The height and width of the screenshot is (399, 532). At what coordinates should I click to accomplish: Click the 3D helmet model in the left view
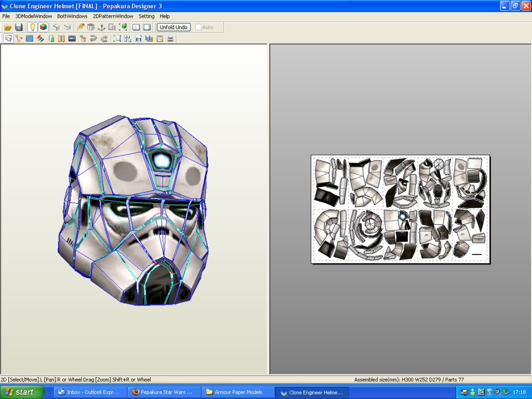pos(133,210)
